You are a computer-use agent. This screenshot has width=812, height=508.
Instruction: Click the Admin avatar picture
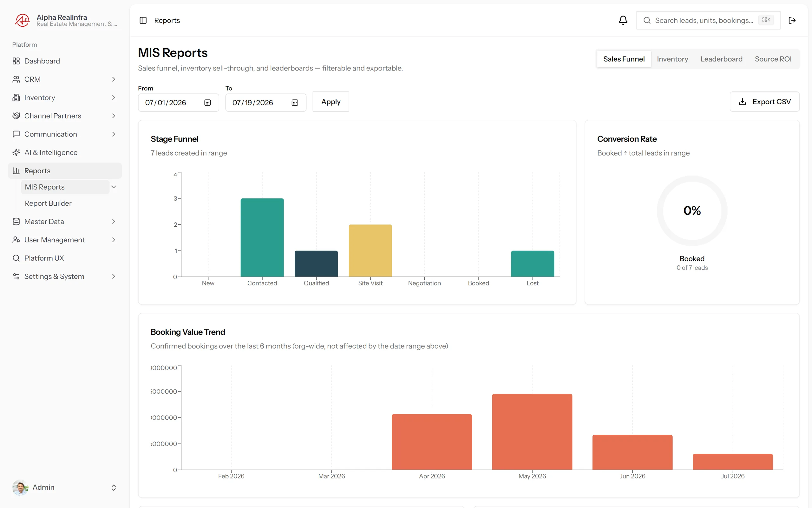20,487
